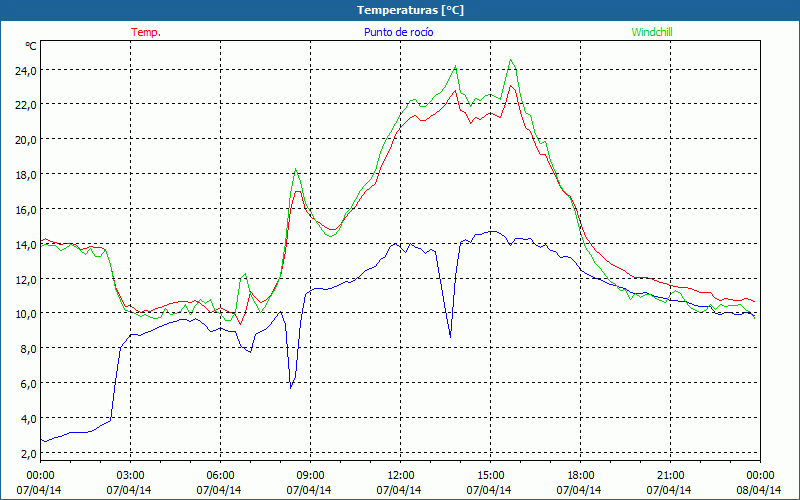Image resolution: width=800 pixels, height=500 pixels.
Task: Click the 10,0 y-axis value
Action: point(26,314)
